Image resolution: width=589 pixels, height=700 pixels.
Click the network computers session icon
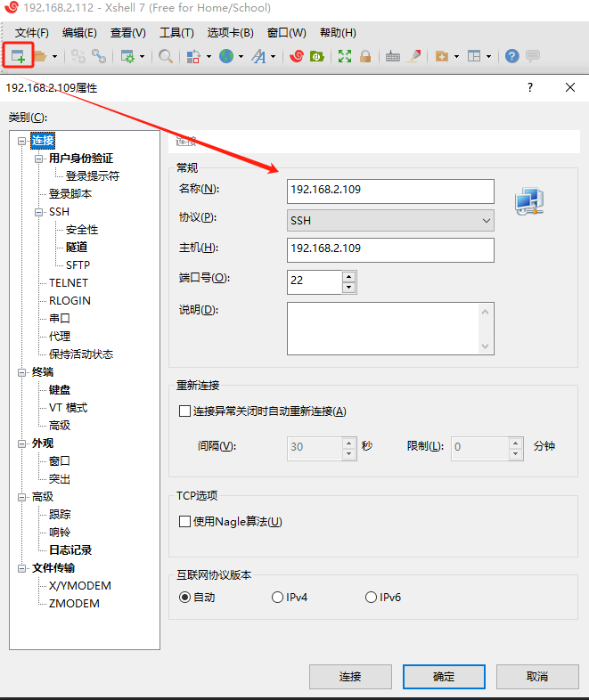[529, 201]
